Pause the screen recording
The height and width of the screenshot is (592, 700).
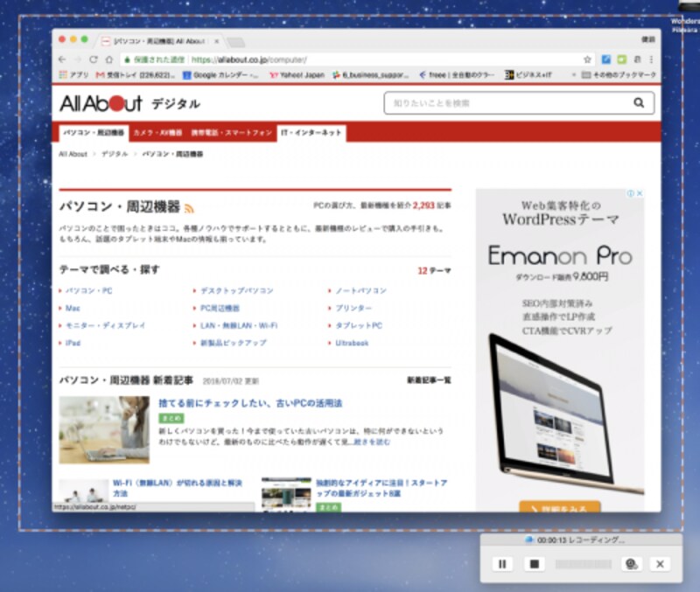click(503, 565)
